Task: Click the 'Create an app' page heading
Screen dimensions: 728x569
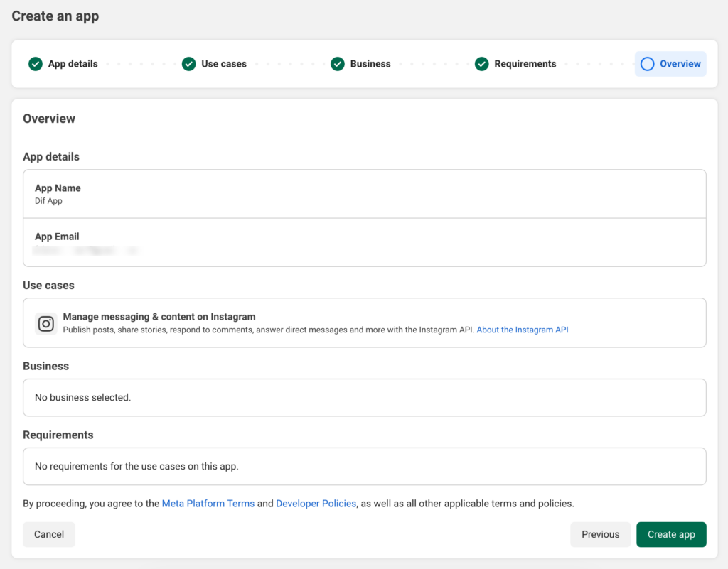Action: 55,16
